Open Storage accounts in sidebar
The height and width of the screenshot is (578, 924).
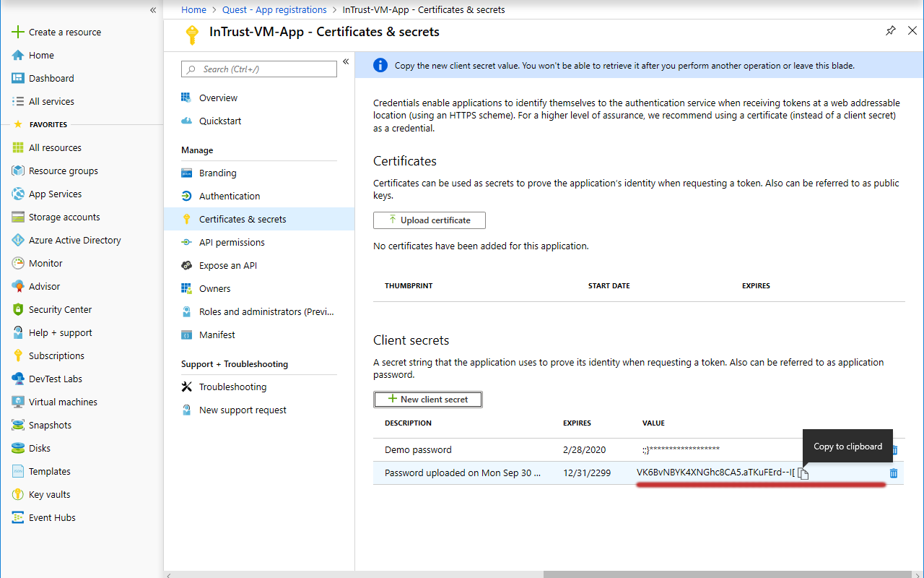coord(64,217)
